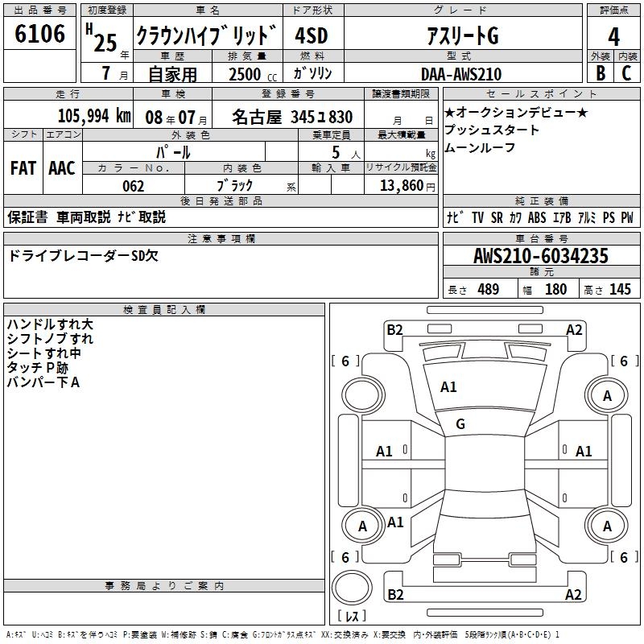Click the G mark on the windshield
This screenshot has width=644, height=644.
[460, 423]
